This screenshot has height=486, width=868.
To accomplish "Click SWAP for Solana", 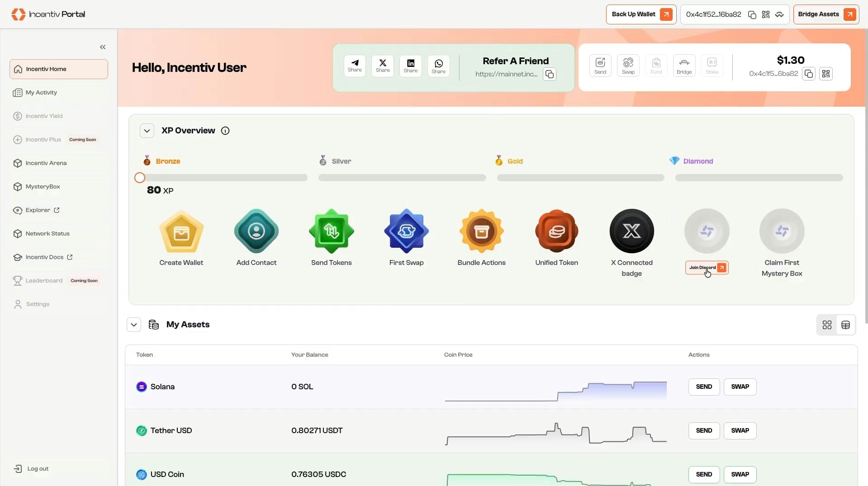I will (x=740, y=387).
